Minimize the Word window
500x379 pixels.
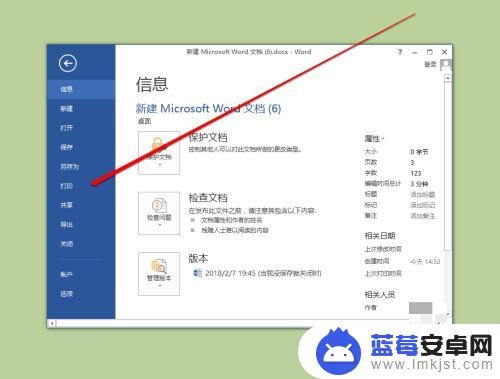click(x=415, y=52)
